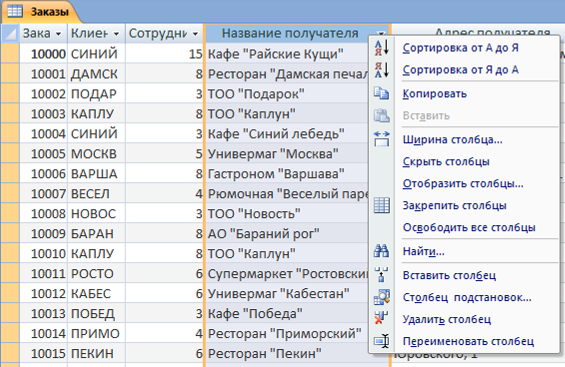Screen dimensions: 565x367
Task: Click the lookup column icon
Action: [381, 297]
